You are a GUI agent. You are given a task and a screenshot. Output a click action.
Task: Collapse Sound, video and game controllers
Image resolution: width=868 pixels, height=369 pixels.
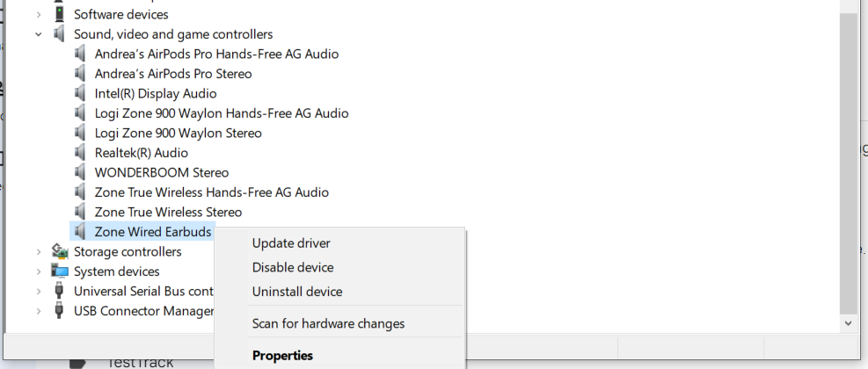(38, 34)
